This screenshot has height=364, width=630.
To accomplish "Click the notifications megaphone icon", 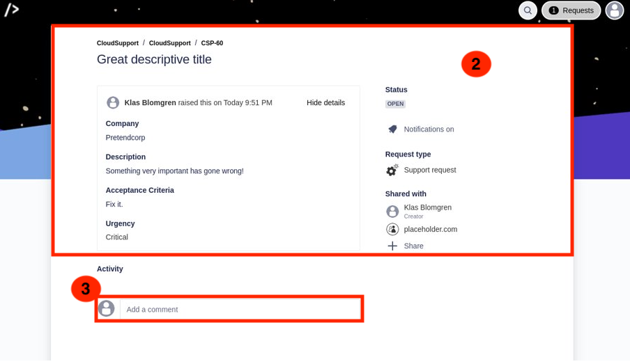I will pos(392,129).
